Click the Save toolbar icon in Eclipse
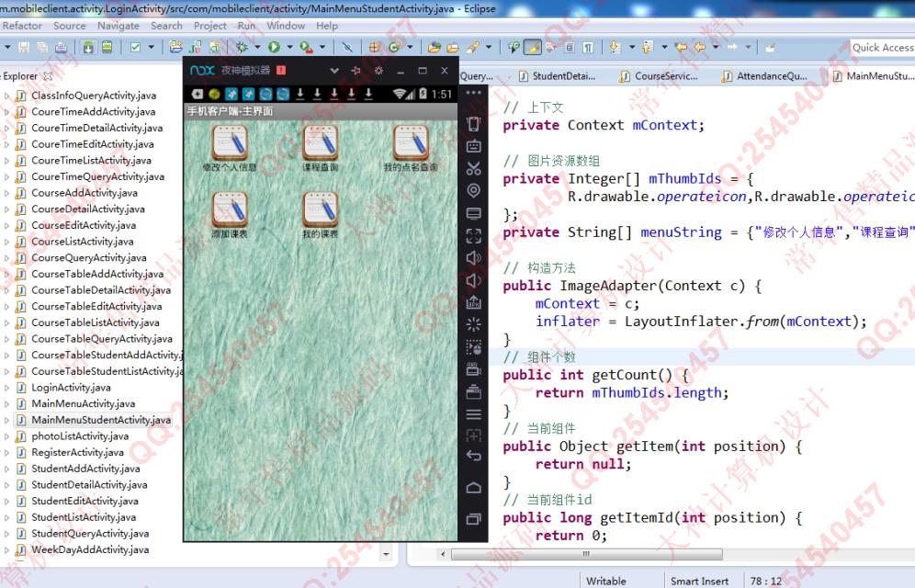The width and height of the screenshot is (915, 588). pyautogui.click(x=24, y=47)
